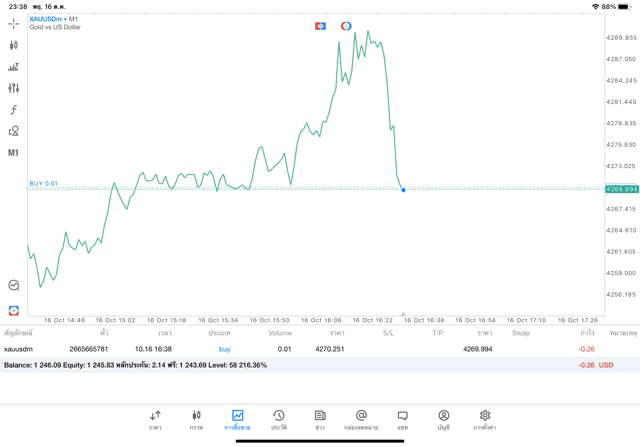Open the M1 timeframe selector
This screenshot has height=447, width=640.
pos(13,153)
